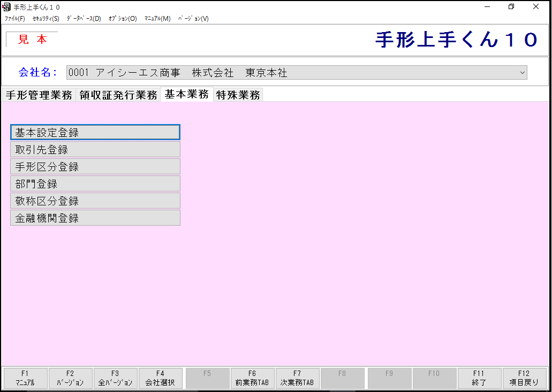This screenshot has height=392, width=552.
Task: Switch to 特殊業務 tab
Action: pyautogui.click(x=238, y=95)
